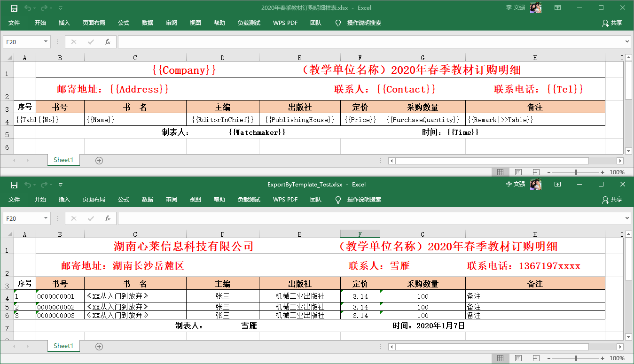Open the 页面布局 ribbon tab

coord(94,23)
